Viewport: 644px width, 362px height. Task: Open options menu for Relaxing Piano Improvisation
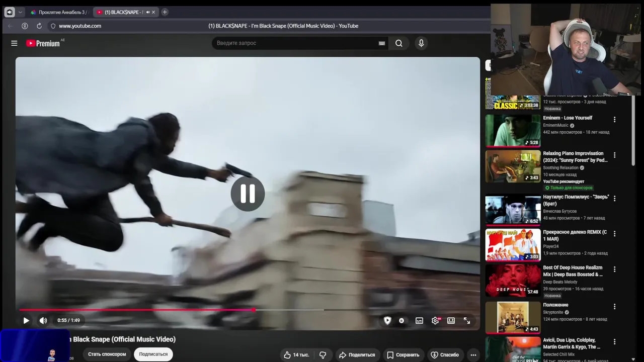pyautogui.click(x=614, y=155)
